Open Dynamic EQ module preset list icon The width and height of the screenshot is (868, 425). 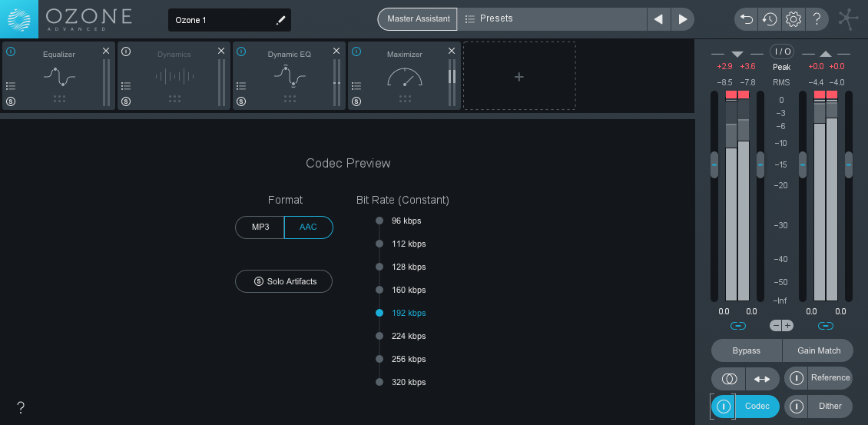coord(240,86)
